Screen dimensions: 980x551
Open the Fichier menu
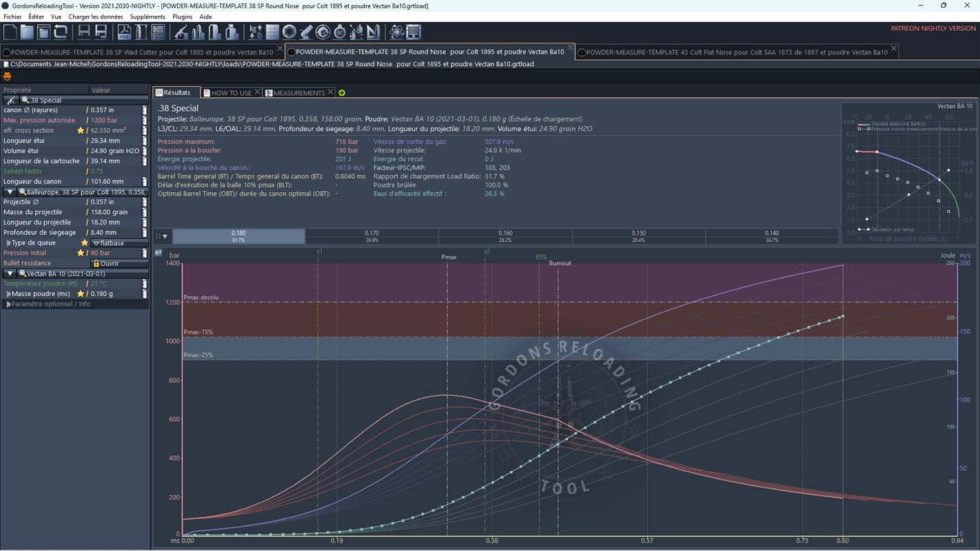pos(12,17)
